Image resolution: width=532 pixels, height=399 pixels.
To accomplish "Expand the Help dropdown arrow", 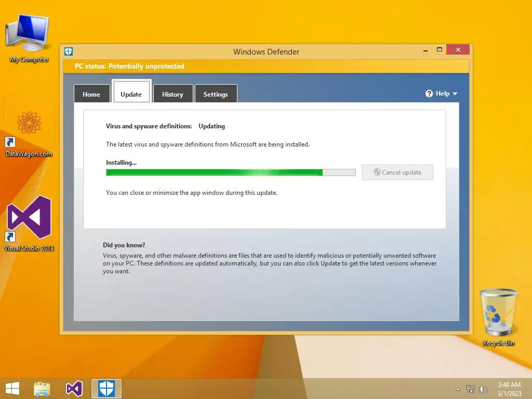I will tap(455, 94).
